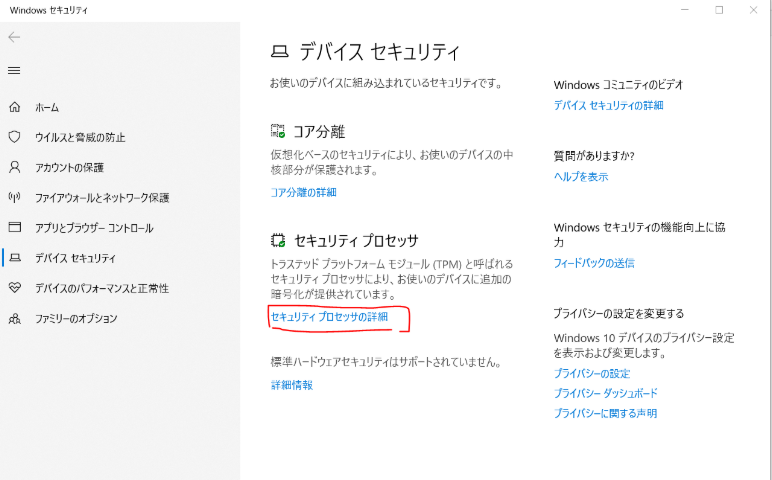
Task: Click 標準ハードウェアセキュリティはサポートされていません text
Action: 386,362
